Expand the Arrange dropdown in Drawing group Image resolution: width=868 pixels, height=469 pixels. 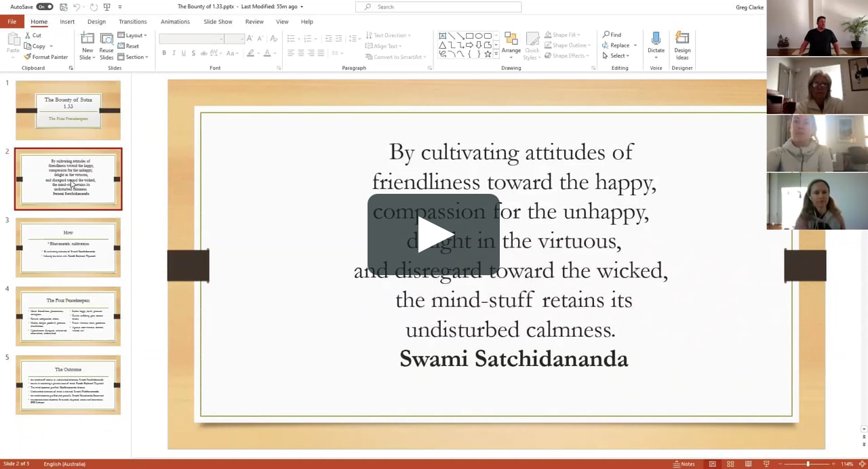coord(511,43)
